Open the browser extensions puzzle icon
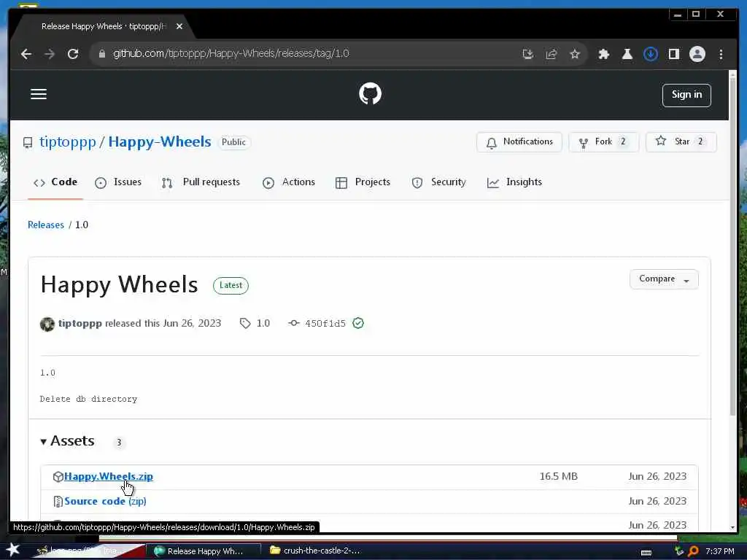The image size is (747, 560). coord(603,54)
